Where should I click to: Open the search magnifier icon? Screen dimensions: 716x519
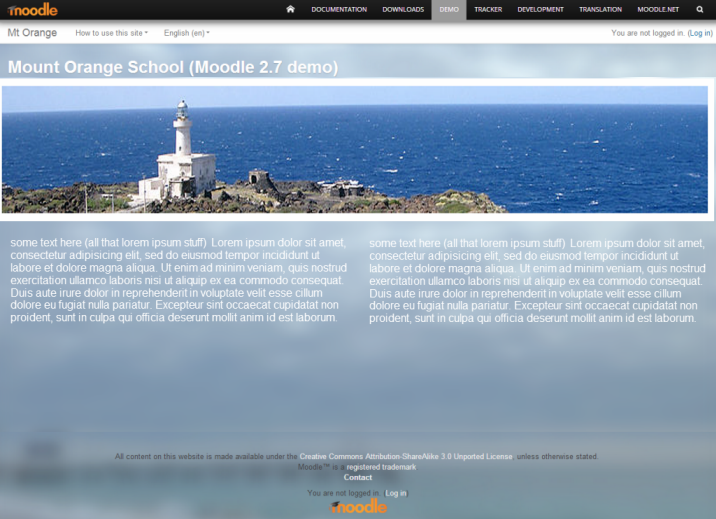pyautogui.click(x=700, y=9)
